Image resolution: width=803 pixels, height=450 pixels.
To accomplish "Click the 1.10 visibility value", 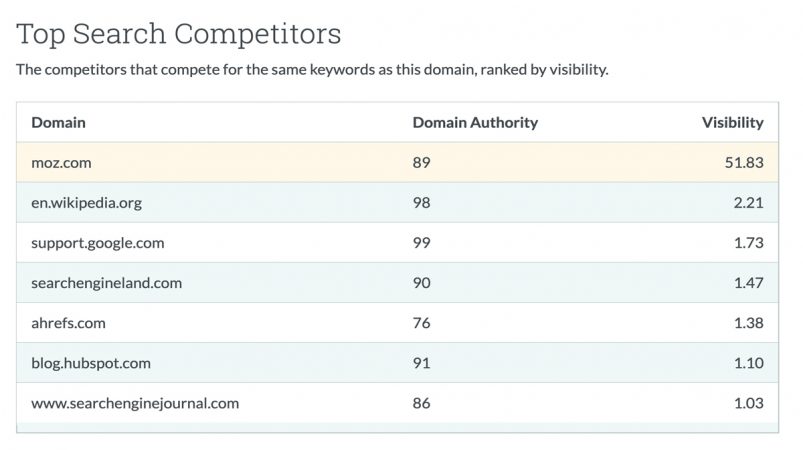I will (x=749, y=363).
